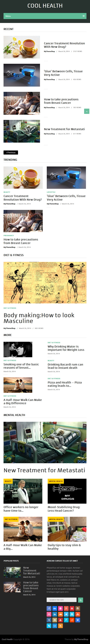Click the Skype social icon

click(x=49, y=626)
